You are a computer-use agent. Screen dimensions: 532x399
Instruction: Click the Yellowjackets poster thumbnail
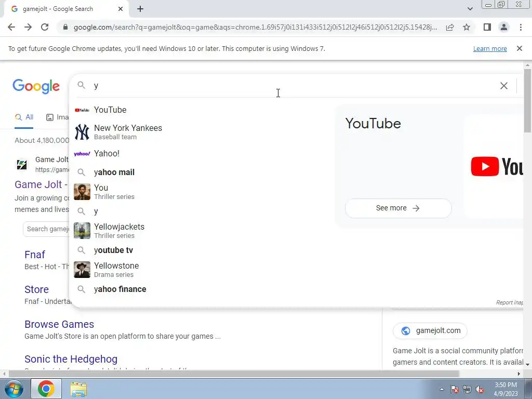coord(82,231)
